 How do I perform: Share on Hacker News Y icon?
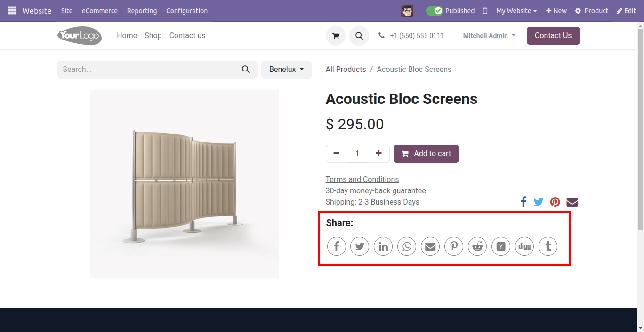pos(501,246)
